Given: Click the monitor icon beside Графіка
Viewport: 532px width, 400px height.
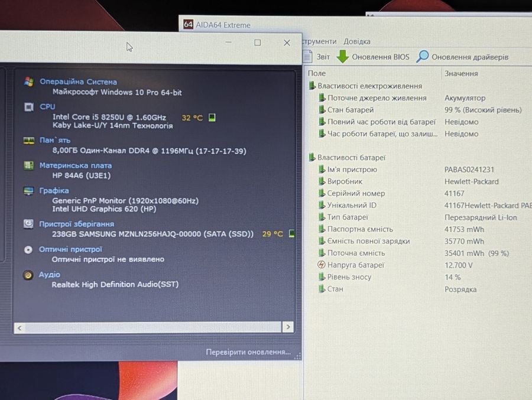Looking at the screenshot, I should click(28, 191).
